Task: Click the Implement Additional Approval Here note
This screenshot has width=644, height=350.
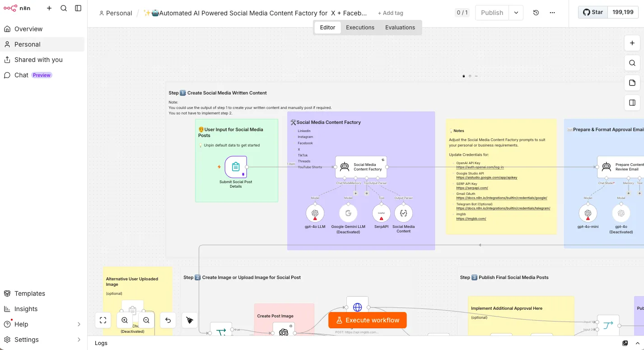Action: [507, 308]
